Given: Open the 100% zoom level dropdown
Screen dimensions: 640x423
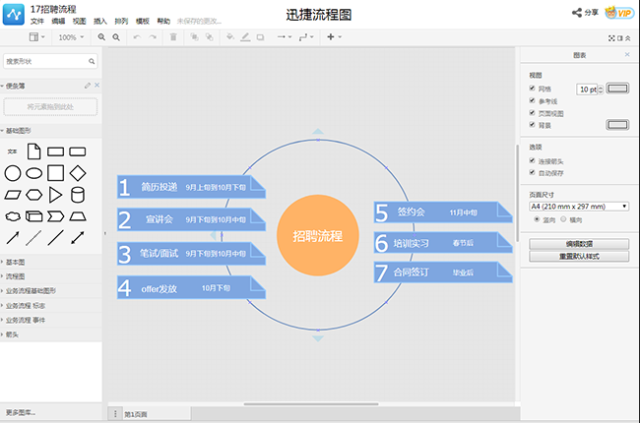Looking at the screenshot, I should click(71, 37).
